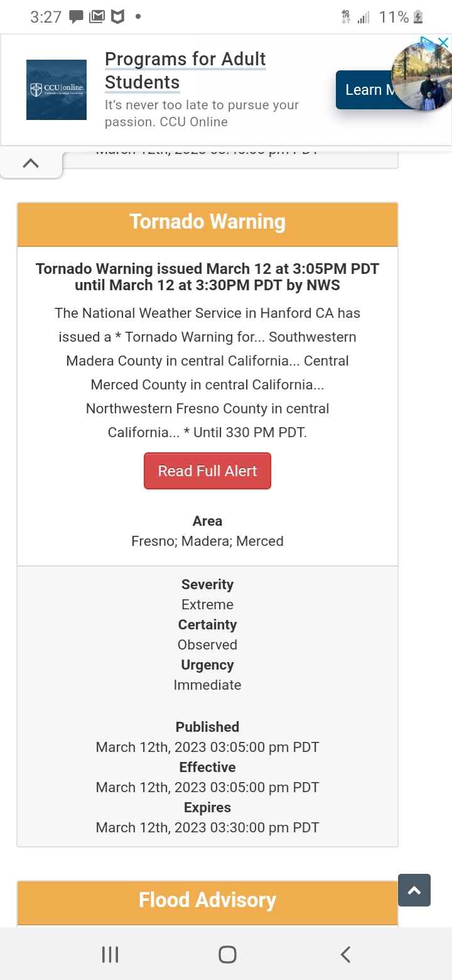Image resolution: width=452 pixels, height=980 pixels.
Task: Open the Programs for Adult Students link
Action: 185,70
